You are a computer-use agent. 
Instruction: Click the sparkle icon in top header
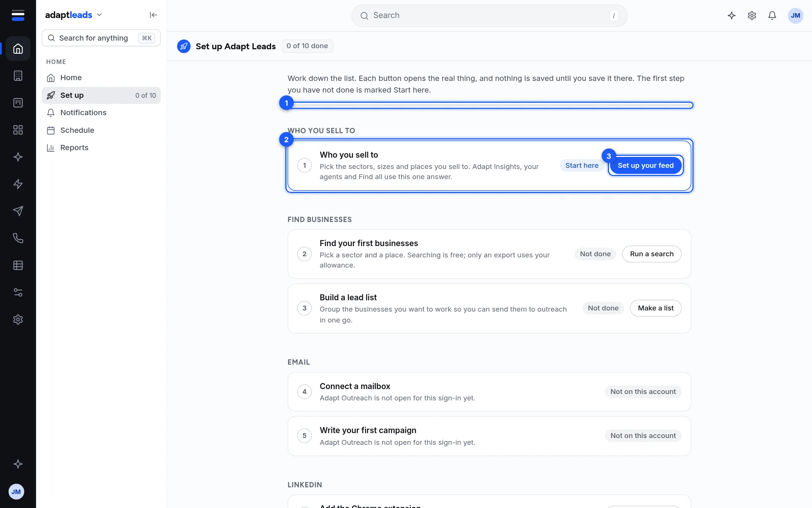point(732,15)
